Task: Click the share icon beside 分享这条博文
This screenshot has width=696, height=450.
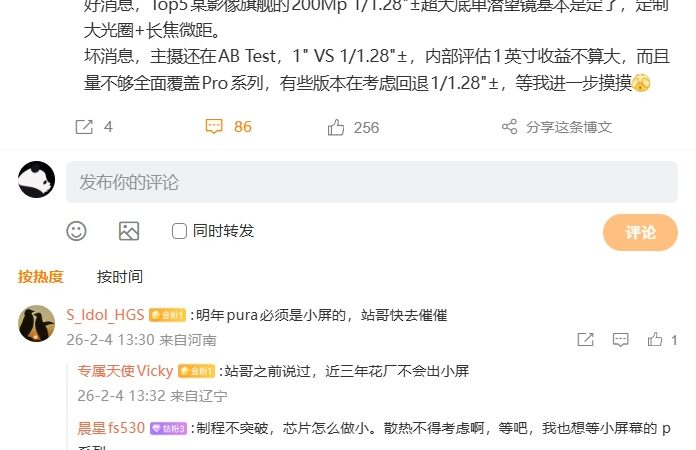Action: [510, 127]
